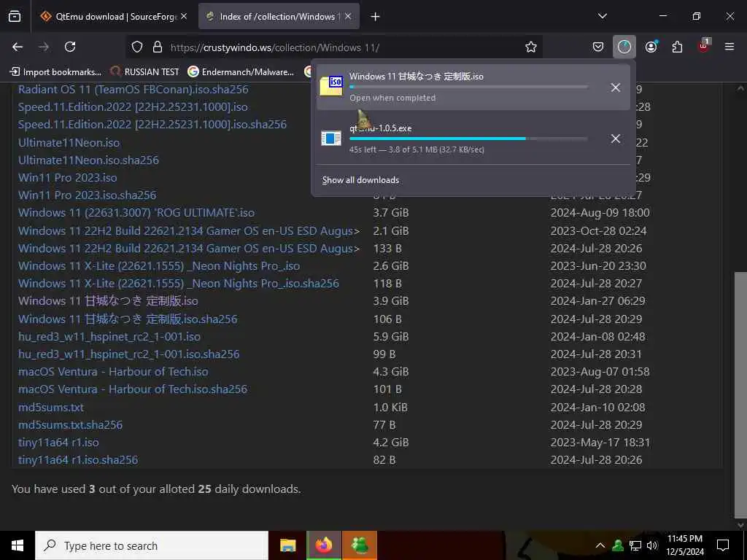Image resolution: width=747 pixels, height=560 pixels.
Task: Select the Index of /collection/Windows tab
Action: [x=279, y=17]
